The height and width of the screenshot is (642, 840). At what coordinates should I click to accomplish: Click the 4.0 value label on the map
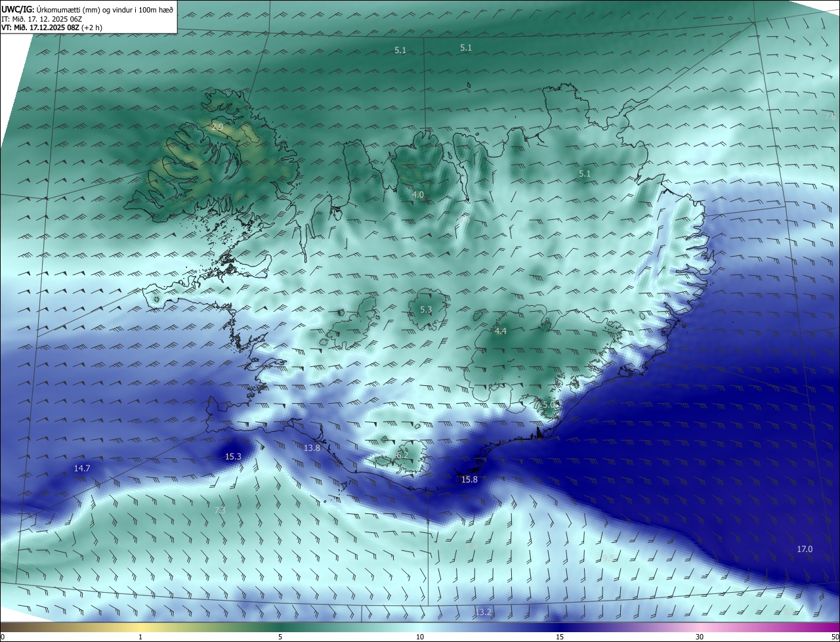418,195
